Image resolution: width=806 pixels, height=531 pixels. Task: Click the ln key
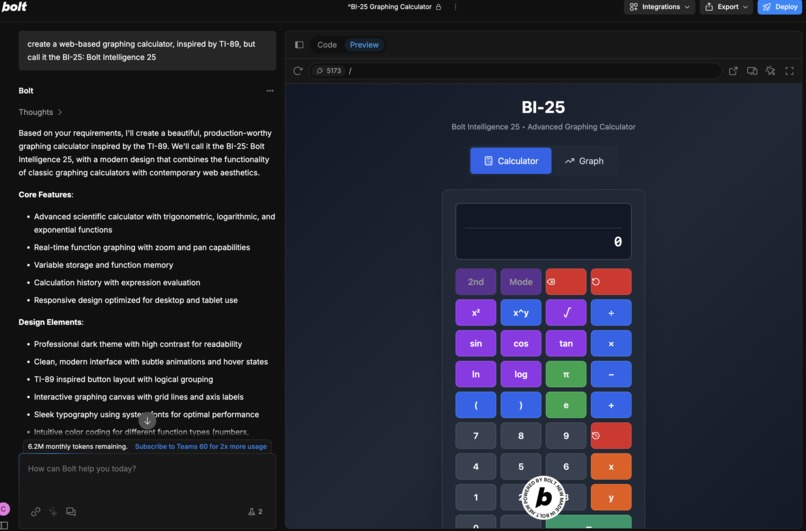pos(475,374)
